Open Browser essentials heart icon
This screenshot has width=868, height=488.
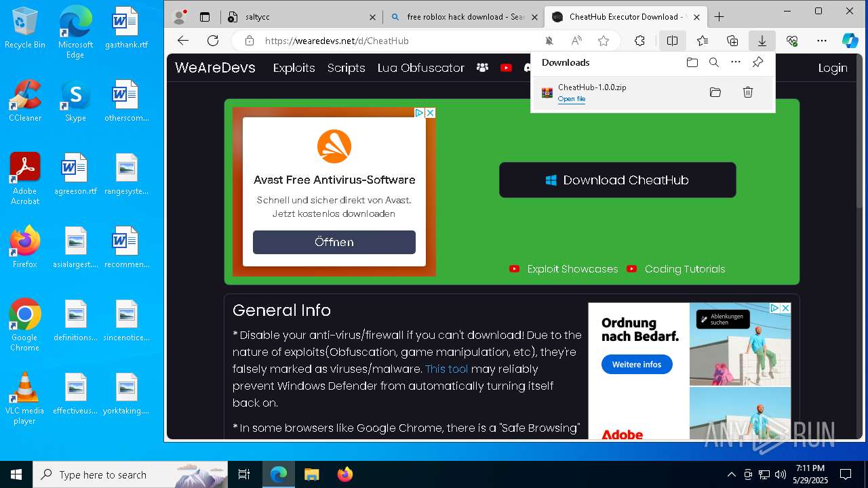792,41
